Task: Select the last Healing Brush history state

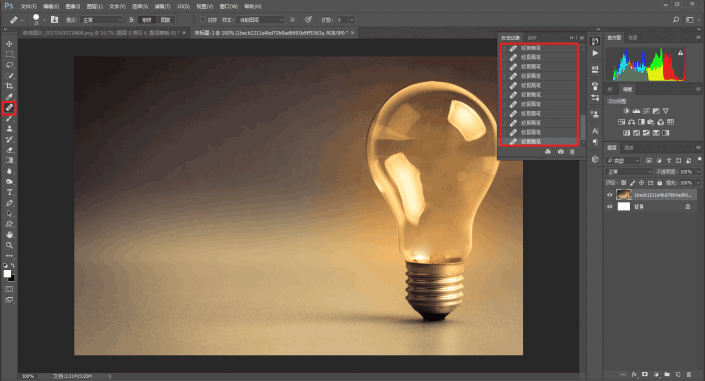Action: pos(539,141)
